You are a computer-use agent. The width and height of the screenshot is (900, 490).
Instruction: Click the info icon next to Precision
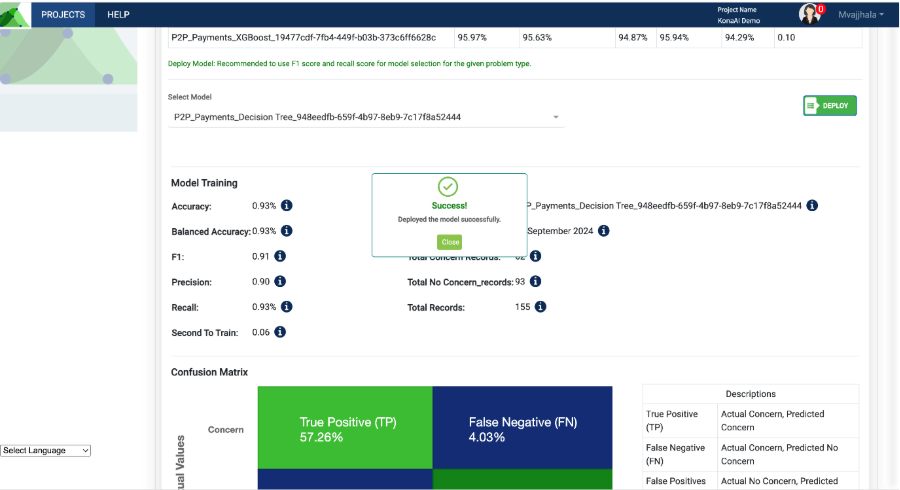(280, 282)
